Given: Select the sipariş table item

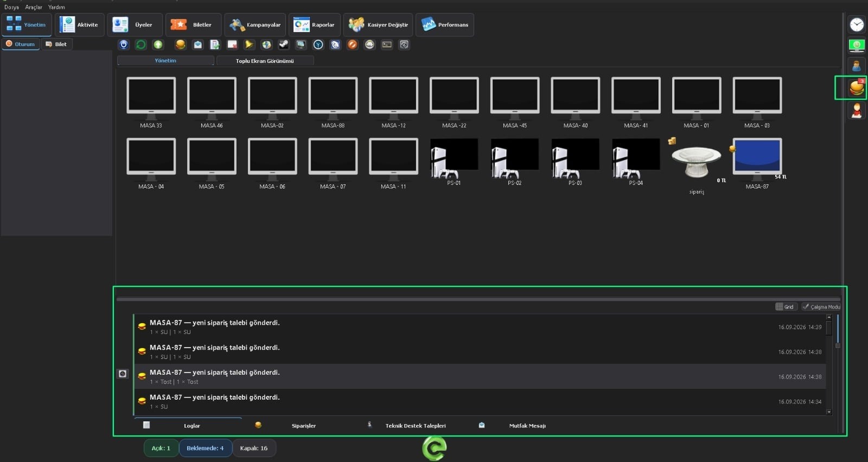Looking at the screenshot, I should 697,166.
